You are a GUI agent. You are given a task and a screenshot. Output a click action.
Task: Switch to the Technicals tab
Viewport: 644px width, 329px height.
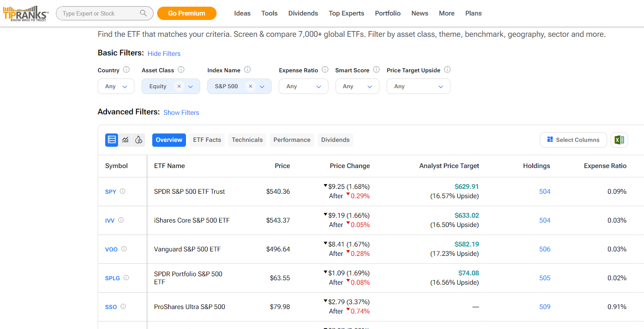[x=247, y=140]
